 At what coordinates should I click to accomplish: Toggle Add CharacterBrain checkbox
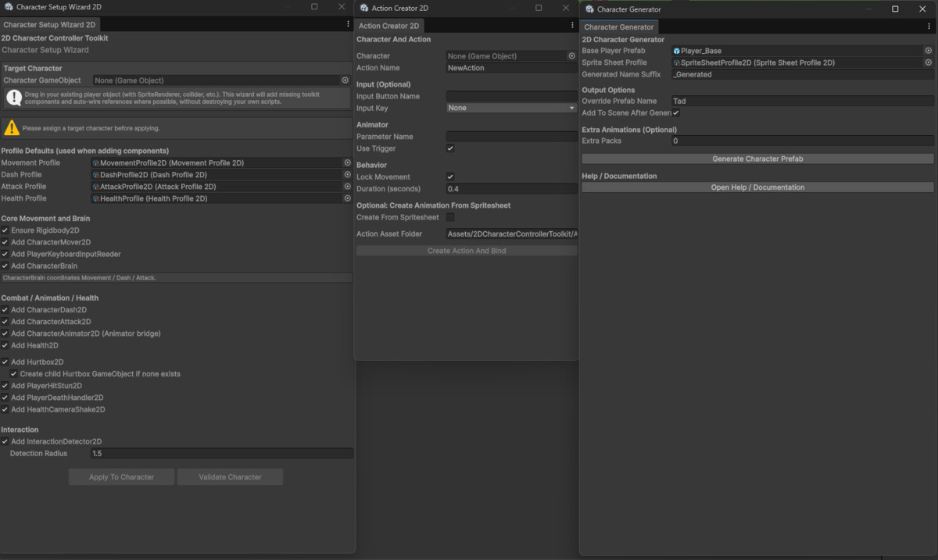tap(5, 266)
